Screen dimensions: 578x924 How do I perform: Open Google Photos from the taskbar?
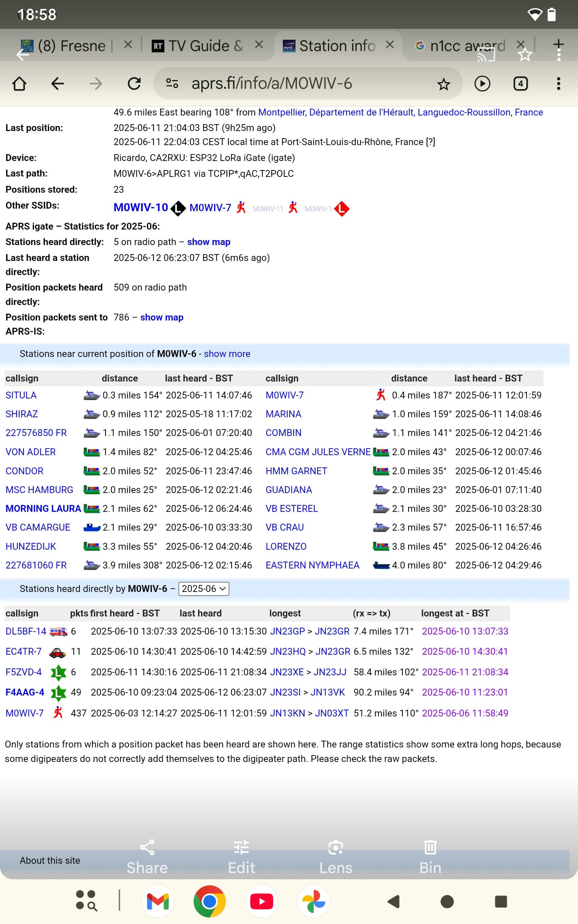[x=314, y=902]
